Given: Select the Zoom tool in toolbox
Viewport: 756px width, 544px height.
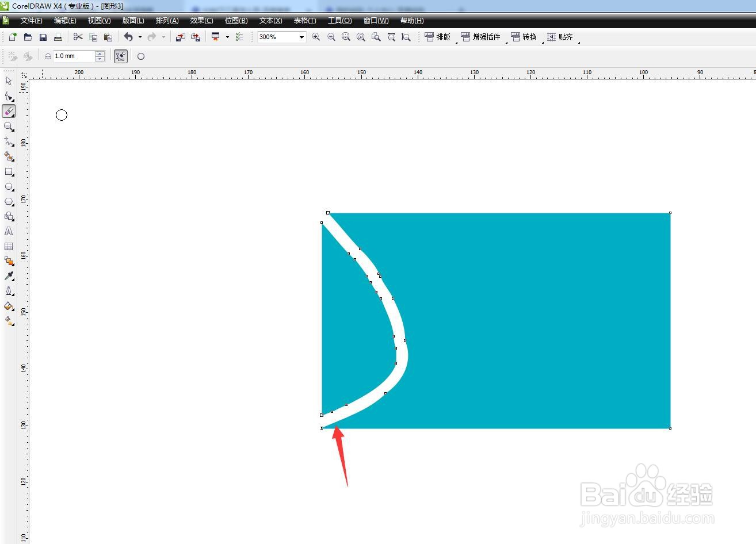Looking at the screenshot, I should (9, 126).
